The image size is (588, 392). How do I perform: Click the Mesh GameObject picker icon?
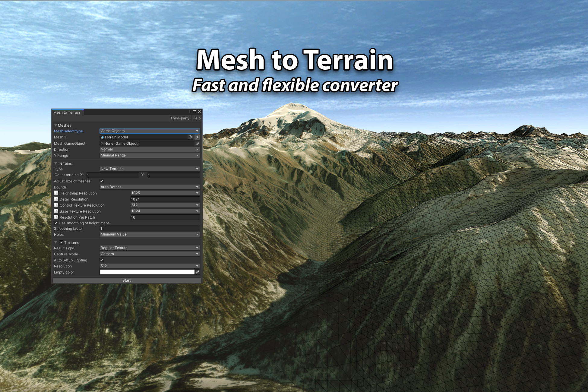click(x=197, y=143)
